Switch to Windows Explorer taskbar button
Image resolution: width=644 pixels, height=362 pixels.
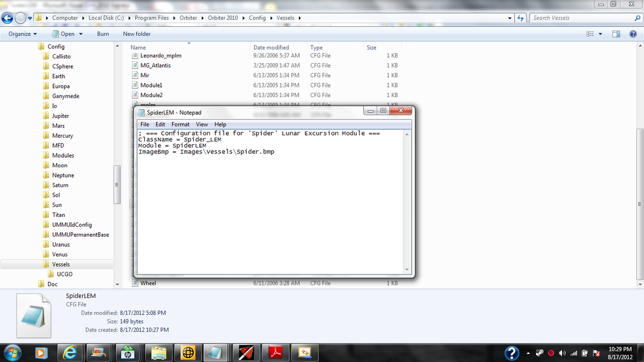pos(158,352)
